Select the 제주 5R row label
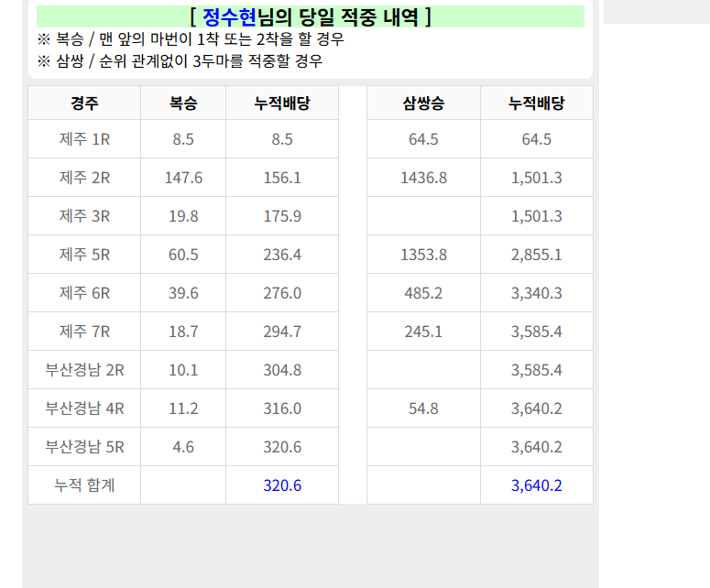Viewport: 710px width, 588px height. (x=84, y=255)
